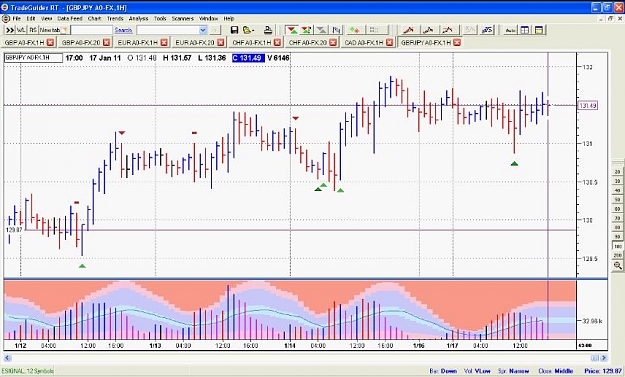
Task: Open the Tools menu
Action: 160,19
